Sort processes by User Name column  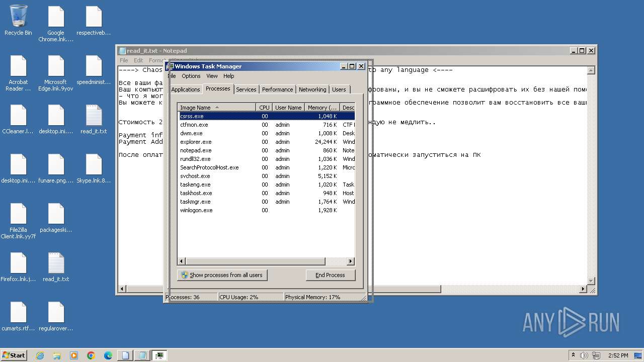(x=288, y=108)
